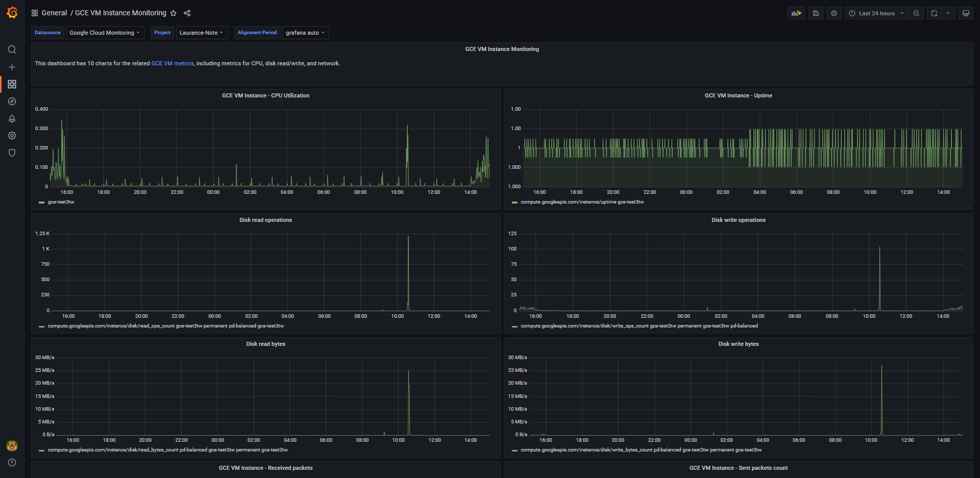Open the Disk write bytes panel menu

738,344
